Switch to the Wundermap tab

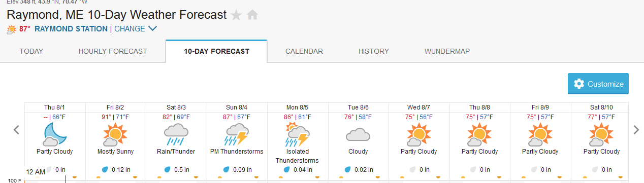[x=447, y=51]
